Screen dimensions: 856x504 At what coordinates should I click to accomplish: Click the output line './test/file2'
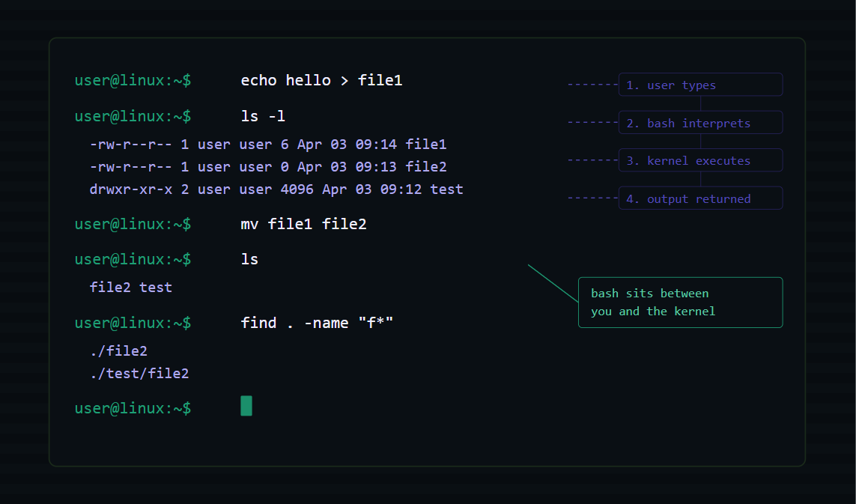click(139, 373)
